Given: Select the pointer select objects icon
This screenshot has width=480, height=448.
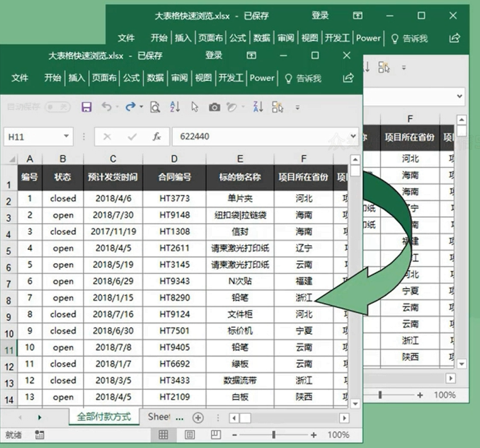Looking at the screenshot, I should coord(195,107).
